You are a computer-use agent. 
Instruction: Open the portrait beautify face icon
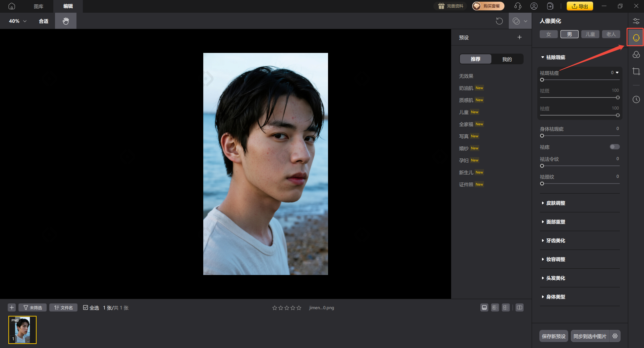coord(636,38)
